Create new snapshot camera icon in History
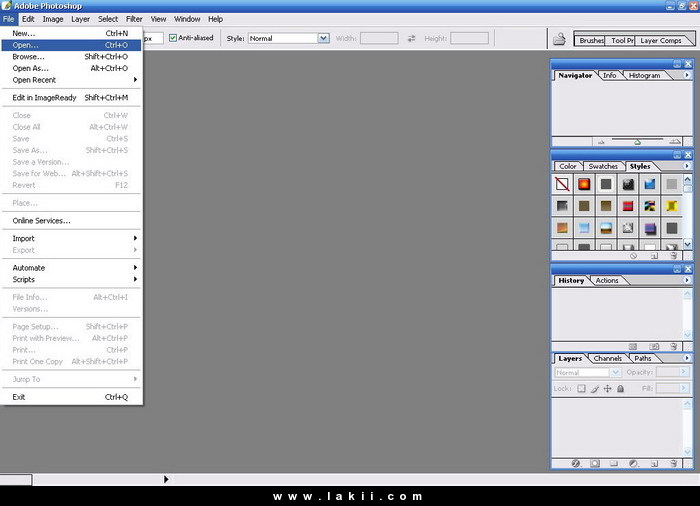 pos(654,347)
